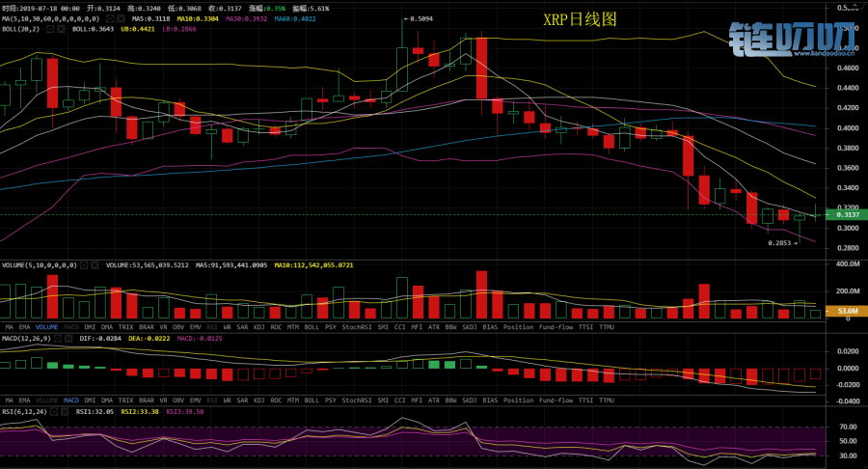This screenshot has width=868, height=469.
Task: Click the yellow RSI2:33.38 readout
Action: click(x=140, y=412)
